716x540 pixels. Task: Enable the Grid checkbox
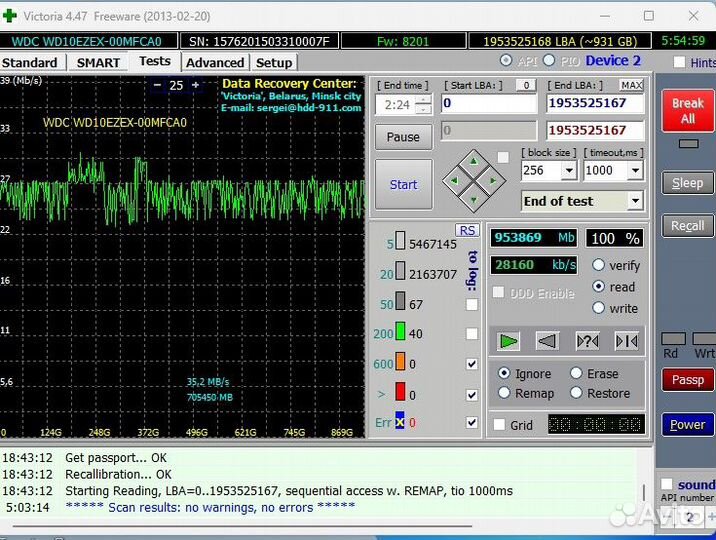click(x=500, y=425)
